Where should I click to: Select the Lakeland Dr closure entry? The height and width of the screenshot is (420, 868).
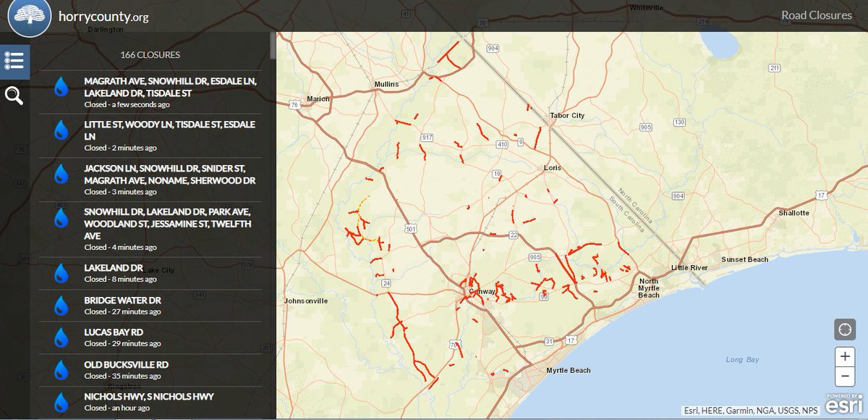(149, 273)
